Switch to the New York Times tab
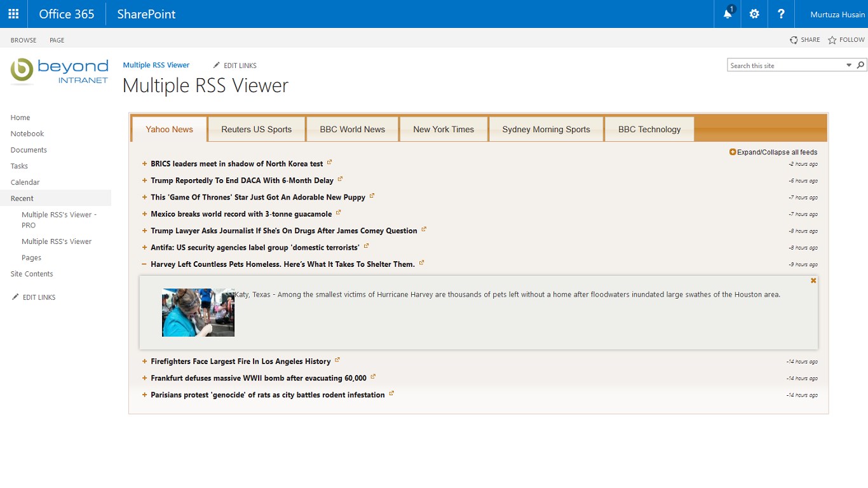868x488 pixels. (x=444, y=129)
